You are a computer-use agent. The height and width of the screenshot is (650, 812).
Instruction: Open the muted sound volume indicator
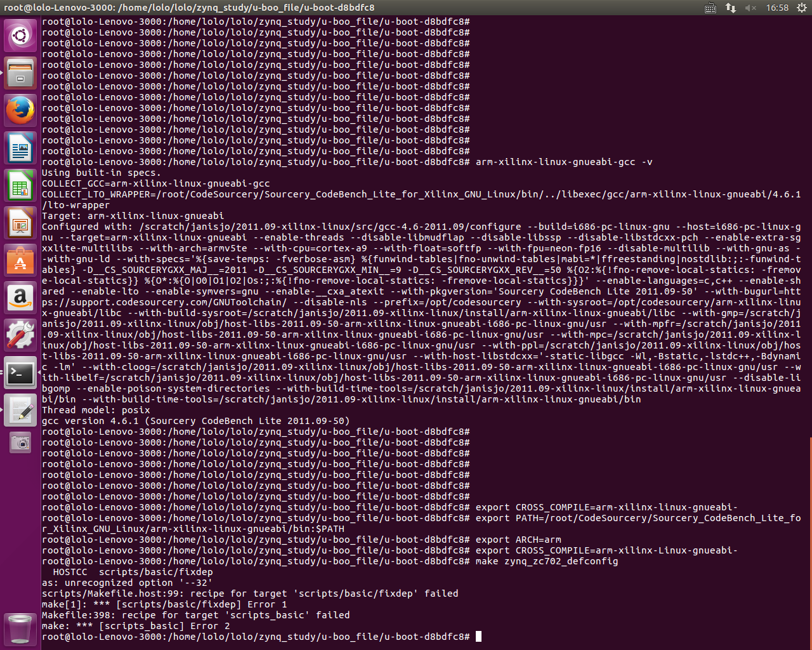(x=751, y=8)
